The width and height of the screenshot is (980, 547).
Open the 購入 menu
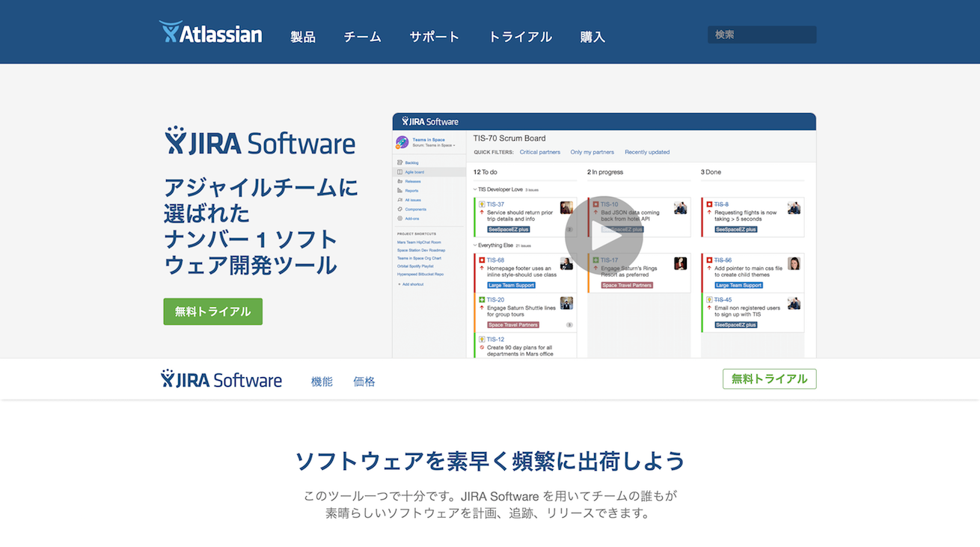tap(592, 37)
